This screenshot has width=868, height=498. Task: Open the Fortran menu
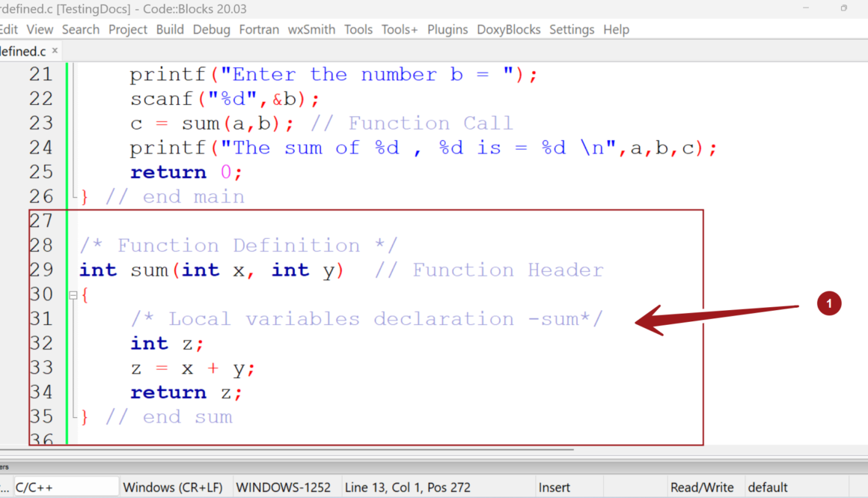[259, 29]
